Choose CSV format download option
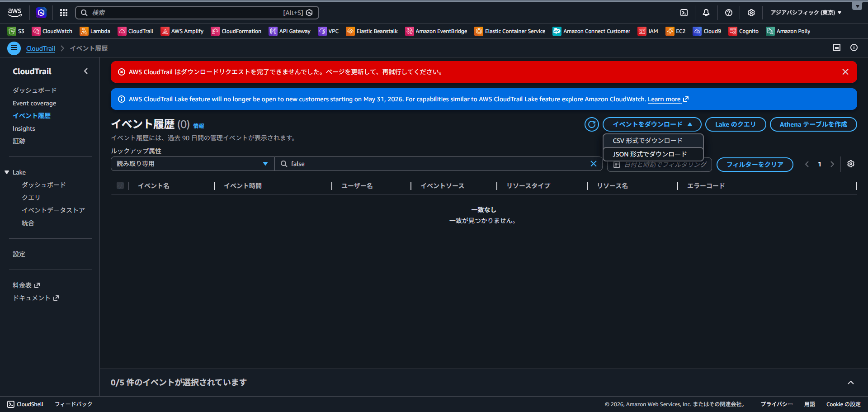Image resolution: width=868 pixels, height=412 pixels. [653, 141]
